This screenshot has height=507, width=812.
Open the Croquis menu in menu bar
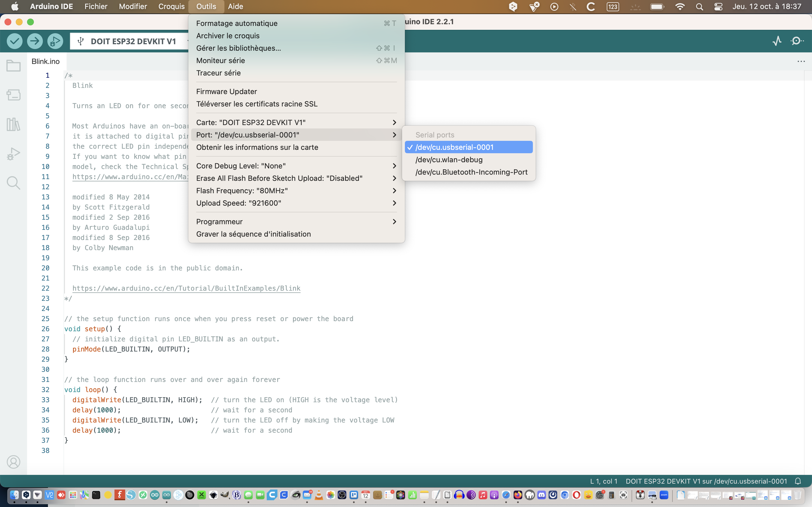171,6
